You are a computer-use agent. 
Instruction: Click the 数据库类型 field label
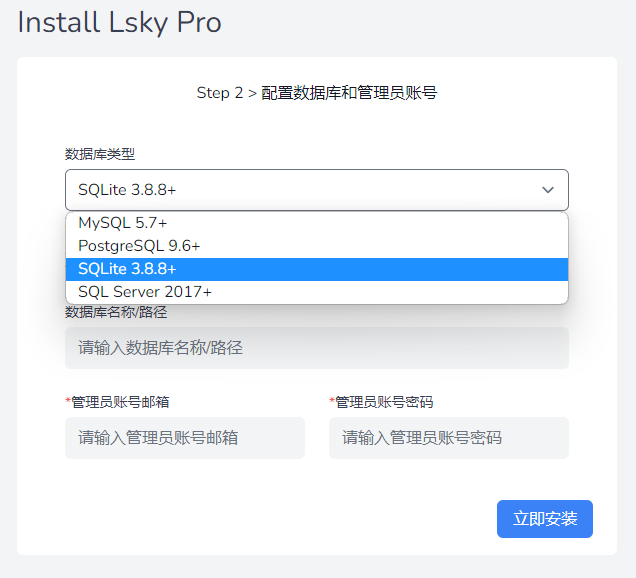[100, 154]
